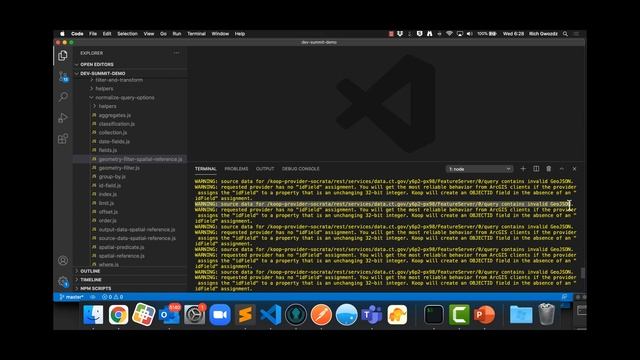Open spatial-predicate.js file
640x360 pixels.
121,247
